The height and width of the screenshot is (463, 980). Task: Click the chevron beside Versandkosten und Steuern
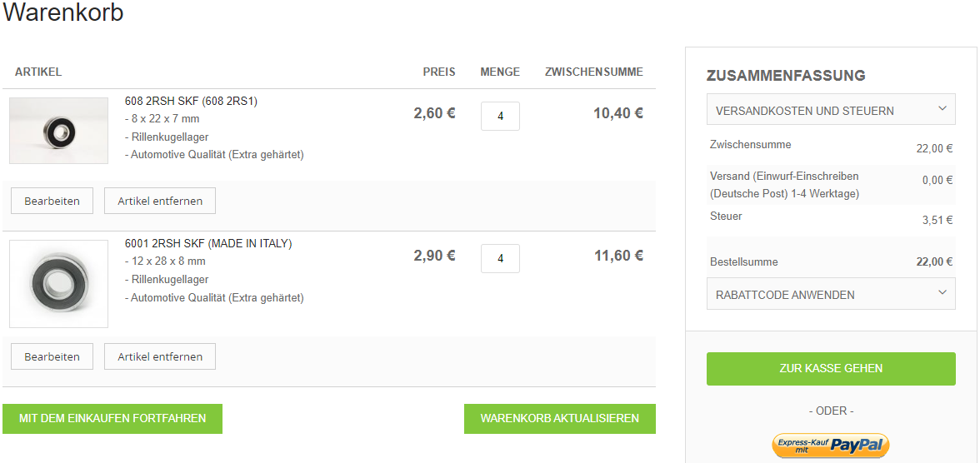[942, 109]
